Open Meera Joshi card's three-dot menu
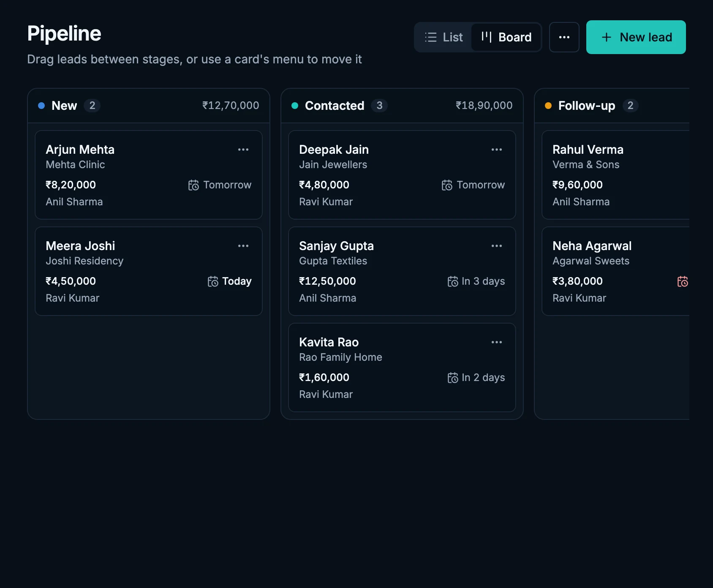Image resolution: width=713 pixels, height=588 pixels. [243, 246]
